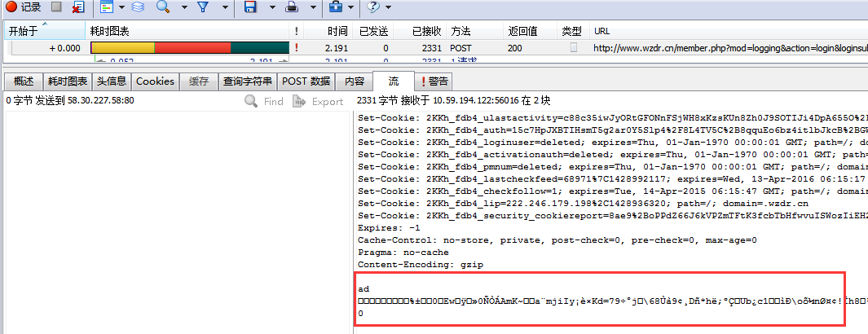Open the magnifier search tool
Image resolution: width=868 pixels, height=334 pixels.
coord(163,7)
